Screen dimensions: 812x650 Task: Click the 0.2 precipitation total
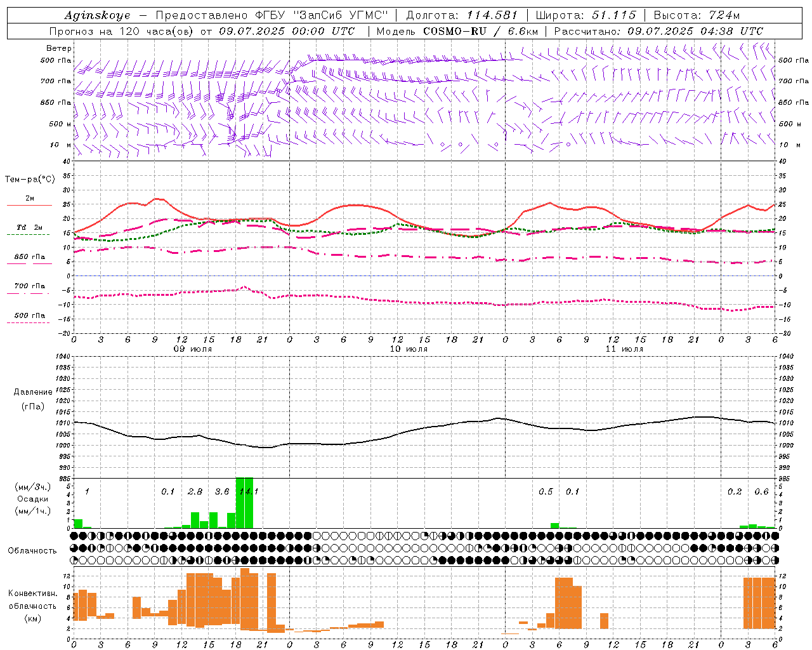735,491
